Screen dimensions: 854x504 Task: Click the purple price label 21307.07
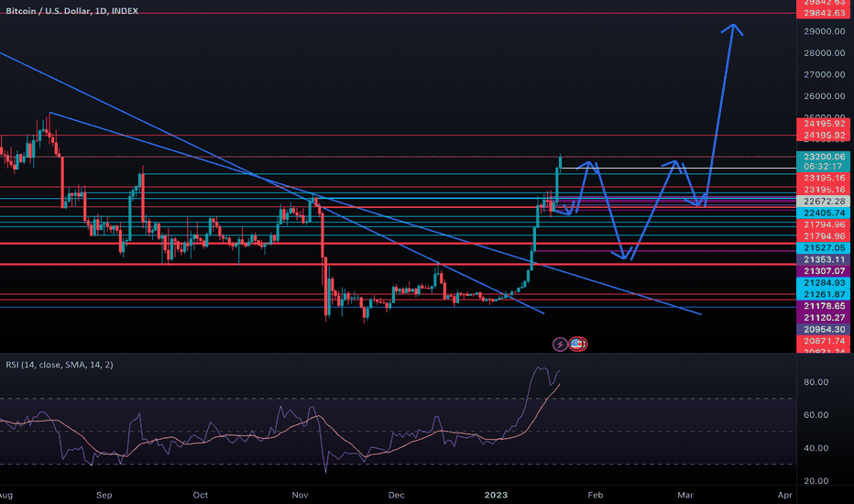pos(824,271)
